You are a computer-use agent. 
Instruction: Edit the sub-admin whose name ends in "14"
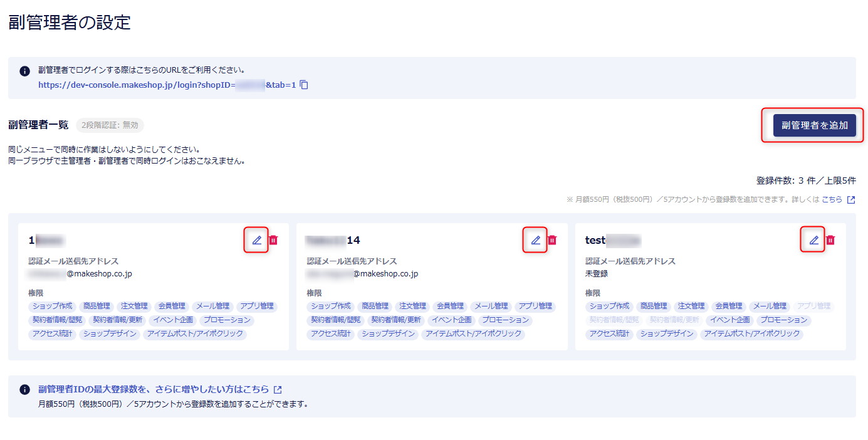tap(535, 240)
